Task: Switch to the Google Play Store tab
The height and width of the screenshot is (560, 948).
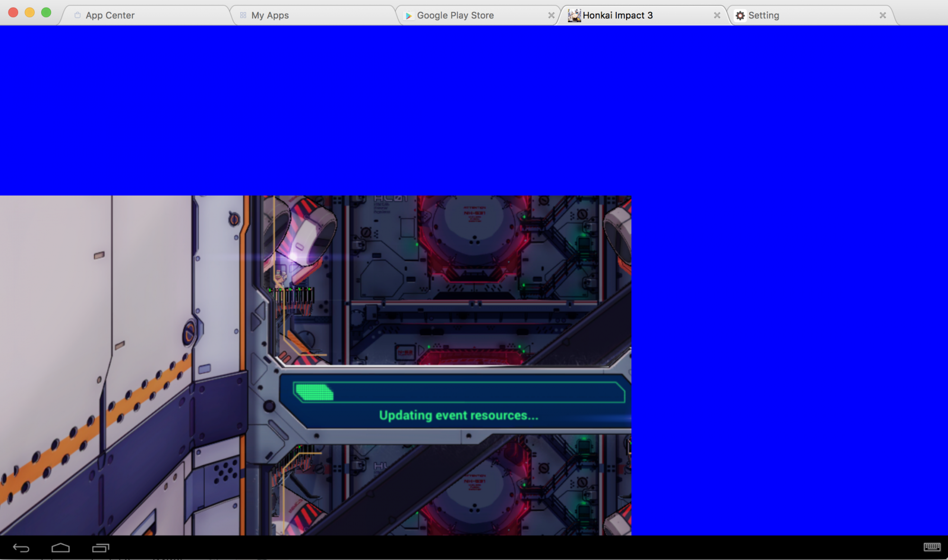Action: click(x=478, y=15)
